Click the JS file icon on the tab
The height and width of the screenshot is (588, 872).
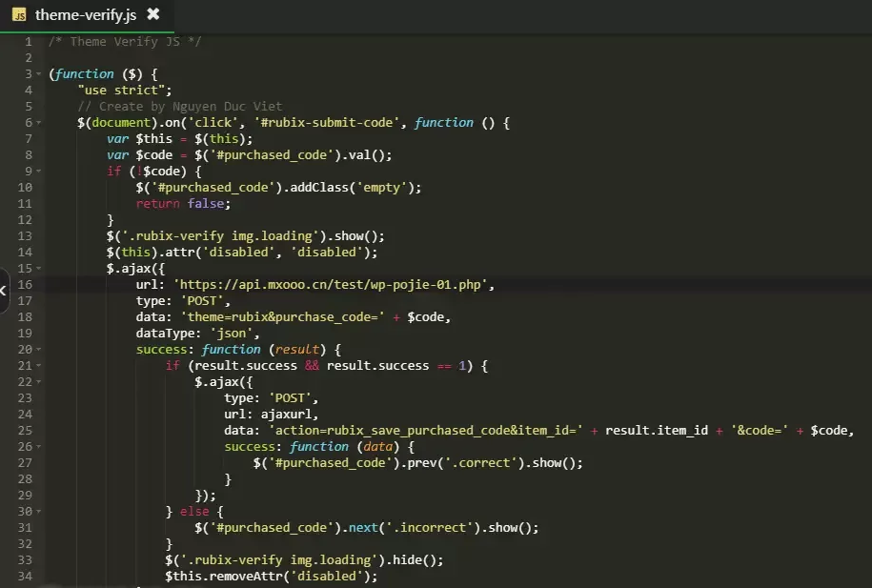tap(18, 14)
